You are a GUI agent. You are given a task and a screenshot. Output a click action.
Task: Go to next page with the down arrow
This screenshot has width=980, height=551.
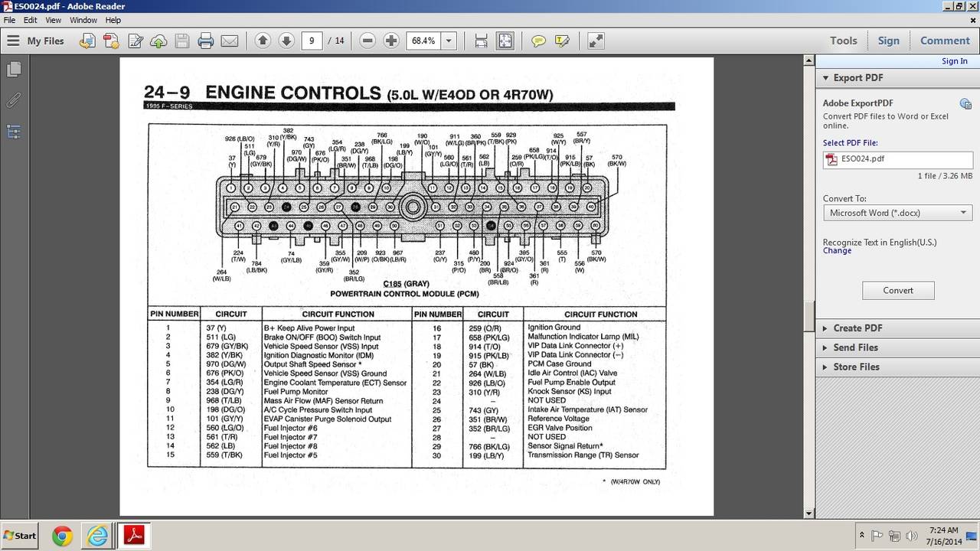click(x=286, y=41)
